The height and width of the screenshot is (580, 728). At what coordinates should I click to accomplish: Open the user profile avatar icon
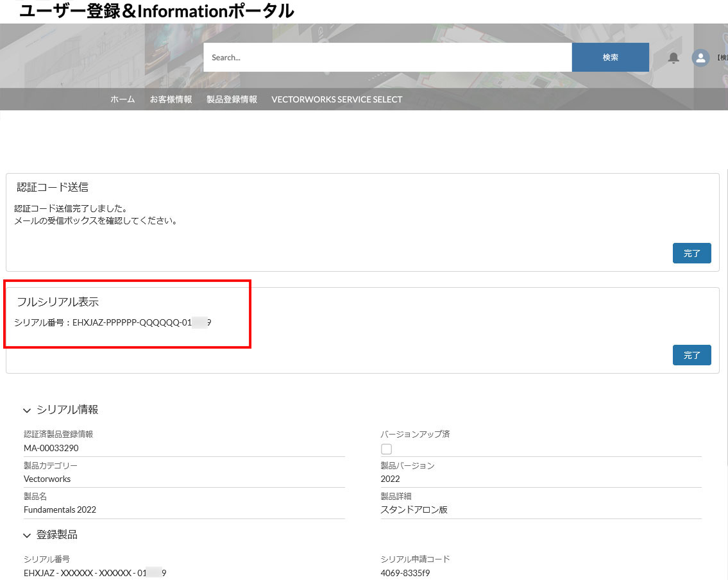(x=700, y=58)
